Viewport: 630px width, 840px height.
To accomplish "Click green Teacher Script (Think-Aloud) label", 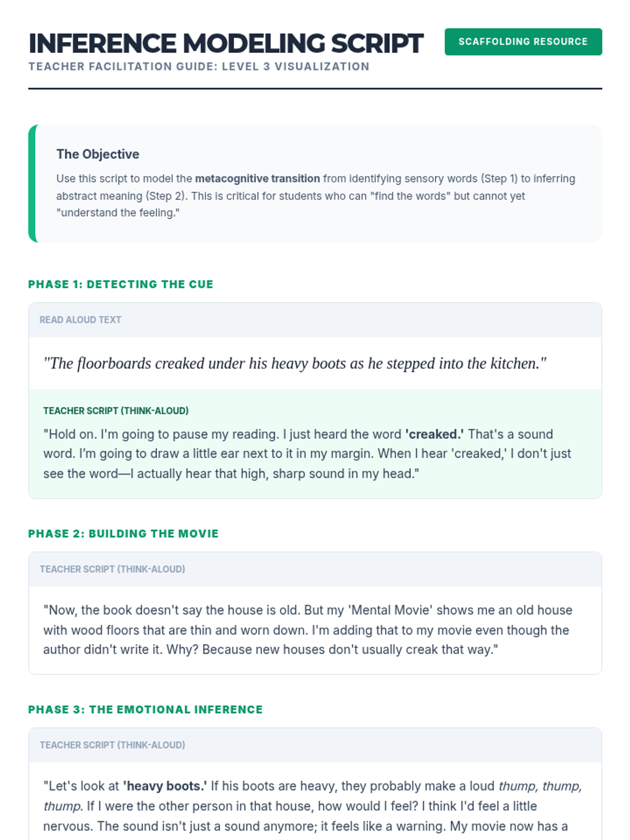I will tap(115, 411).
